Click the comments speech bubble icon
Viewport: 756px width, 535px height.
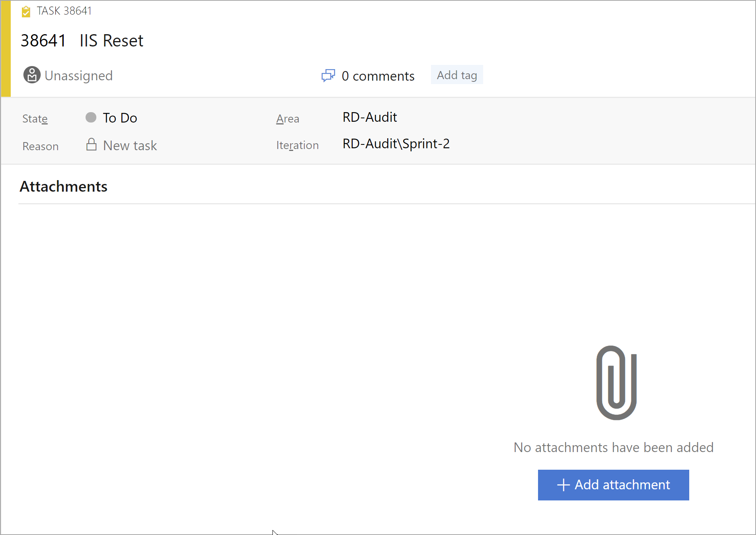coord(328,75)
